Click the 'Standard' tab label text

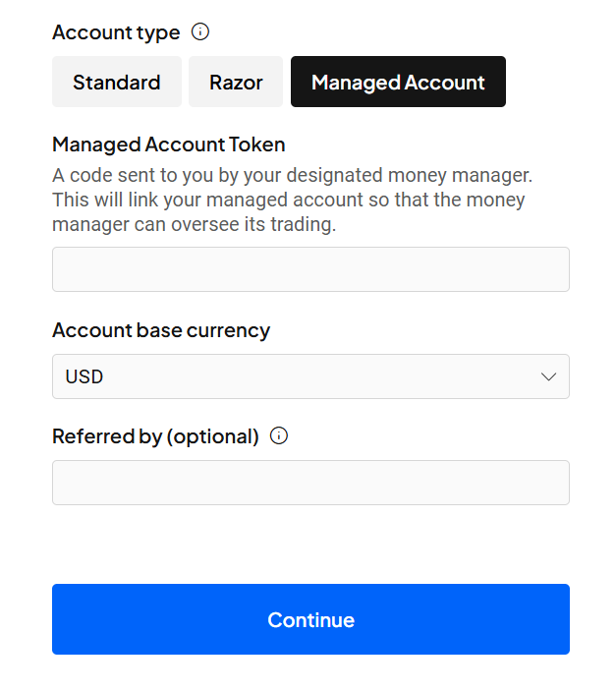[116, 83]
